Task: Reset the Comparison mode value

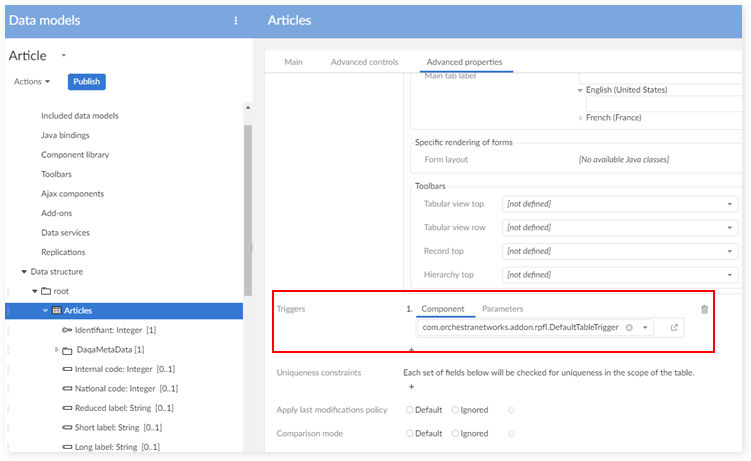Action: 512,434
